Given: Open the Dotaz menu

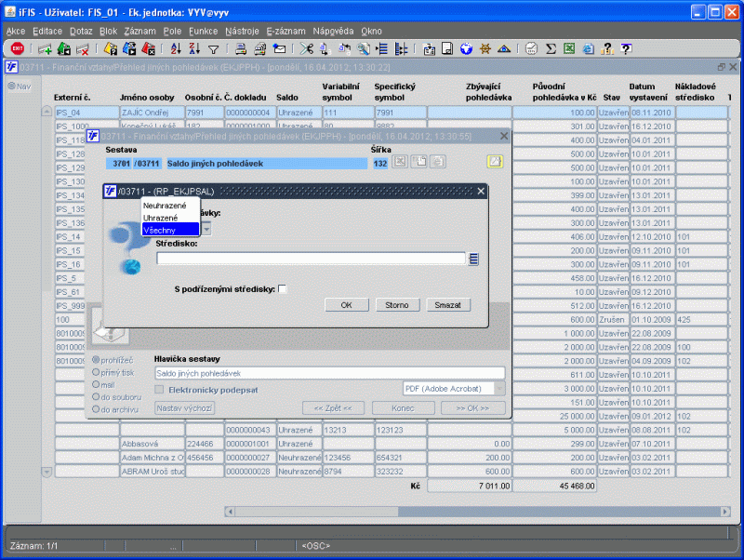Looking at the screenshot, I should tap(81, 32).
